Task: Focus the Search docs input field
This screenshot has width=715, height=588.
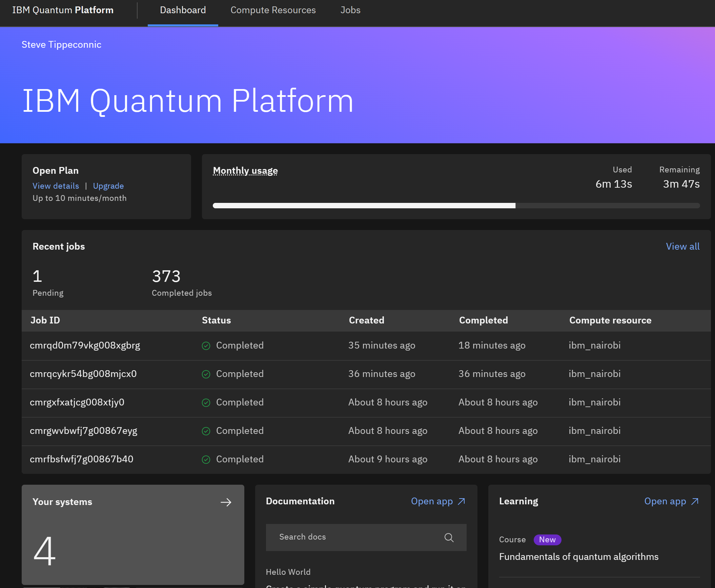Action: click(366, 537)
